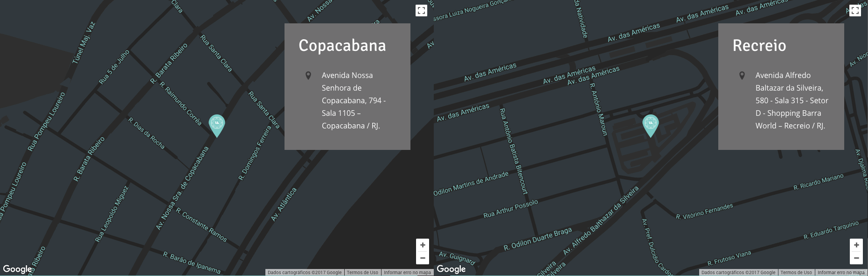
Task: Click the pin icon beside the Recreio address
Action: click(x=742, y=76)
